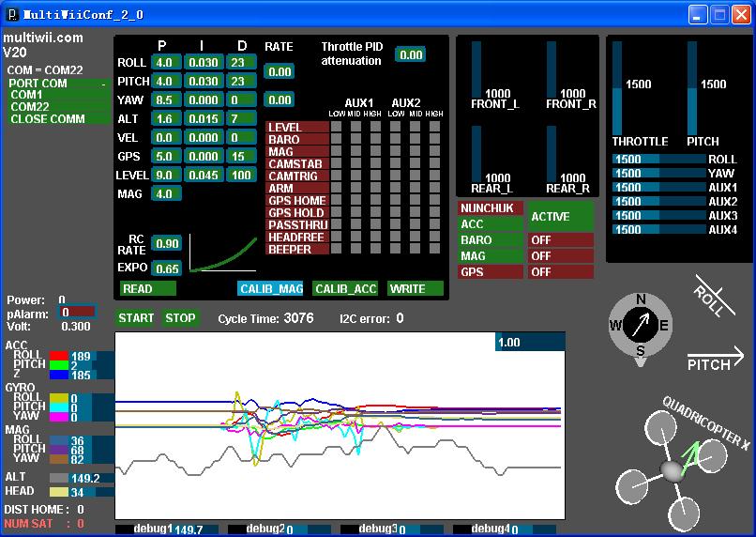Screen dimensions: 756x537
Task: Collapse the PORT COM list header
Action: (x=59, y=83)
